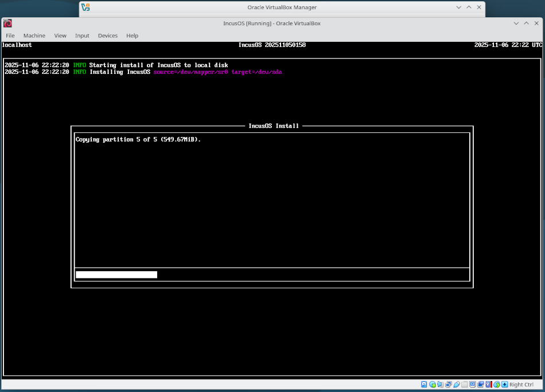Click the recording status icon
Screen dimensions: 545x392
pyautogui.click(x=481, y=385)
